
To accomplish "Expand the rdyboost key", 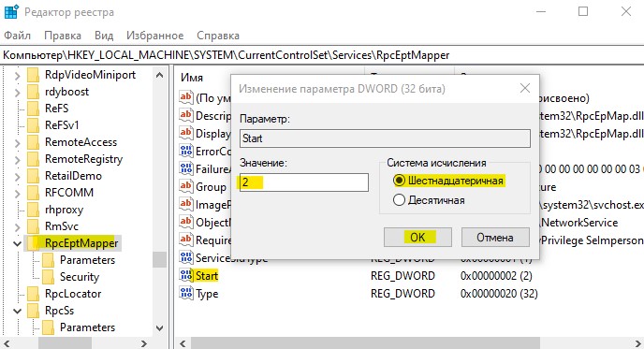I will [x=17, y=93].
